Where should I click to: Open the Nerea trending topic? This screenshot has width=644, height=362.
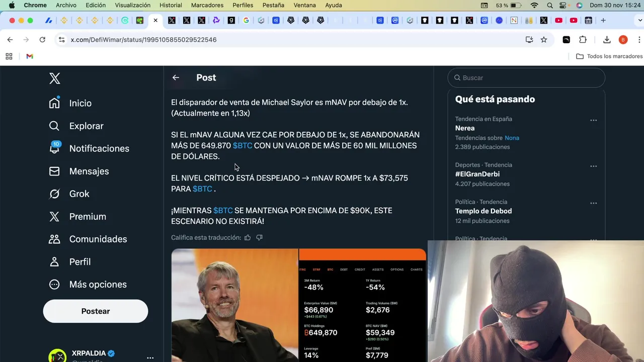click(x=465, y=128)
